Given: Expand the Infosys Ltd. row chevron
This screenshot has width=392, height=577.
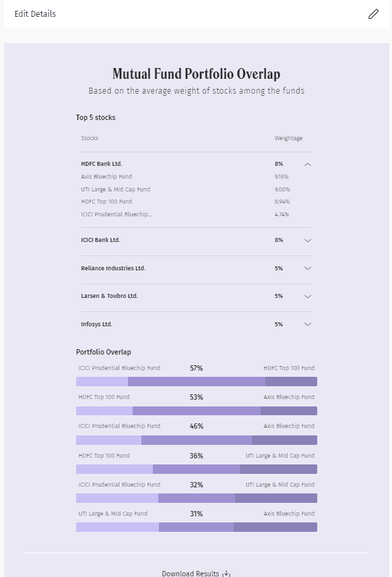Looking at the screenshot, I should click(x=308, y=324).
